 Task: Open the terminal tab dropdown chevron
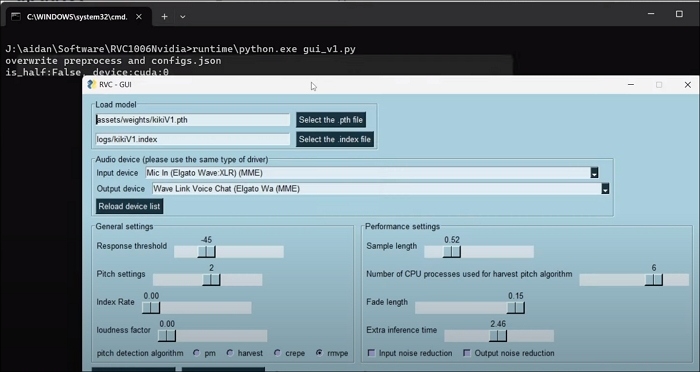pyautogui.click(x=183, y=17)
